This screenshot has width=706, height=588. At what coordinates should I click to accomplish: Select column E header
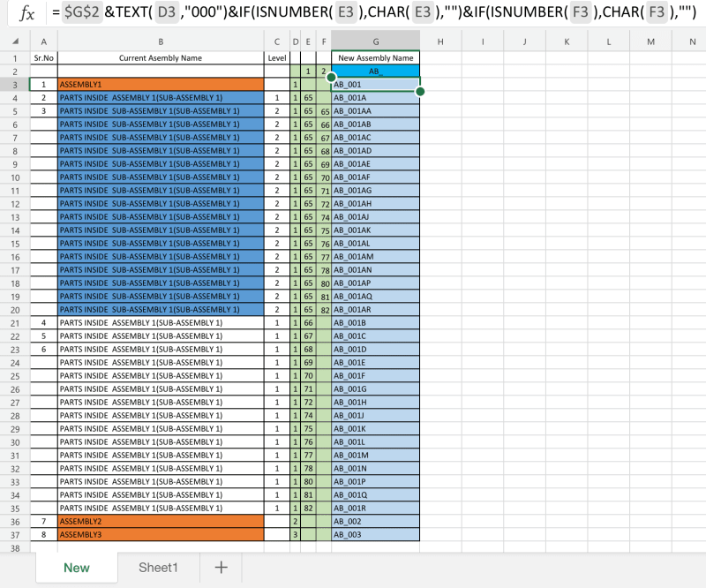[308, 41]
